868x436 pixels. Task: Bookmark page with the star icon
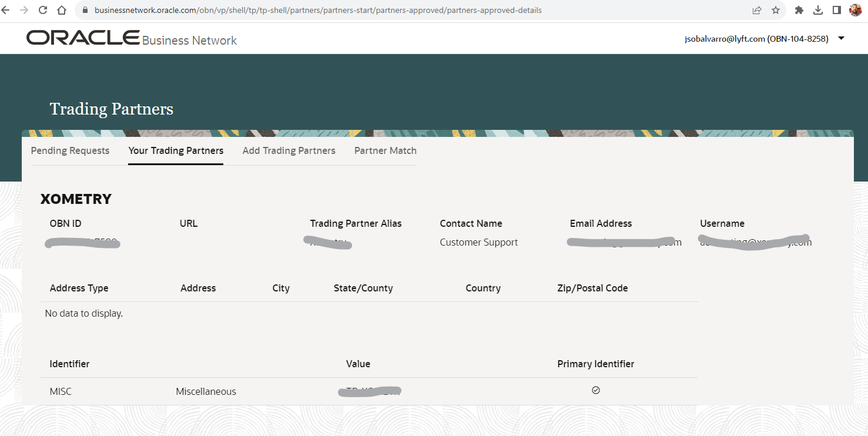(776, 10)
